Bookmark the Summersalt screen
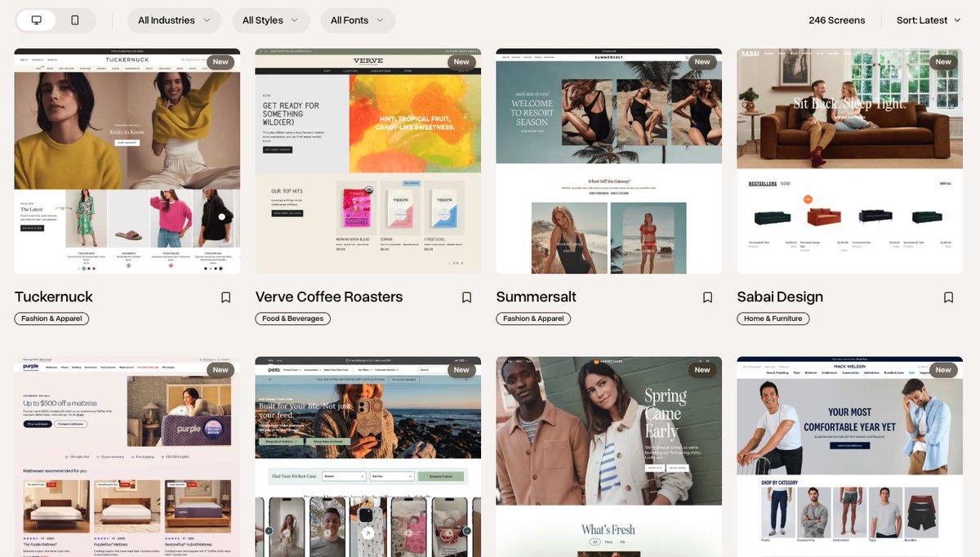The width and height of the screenshot is (980, 557). pos(708,297)
